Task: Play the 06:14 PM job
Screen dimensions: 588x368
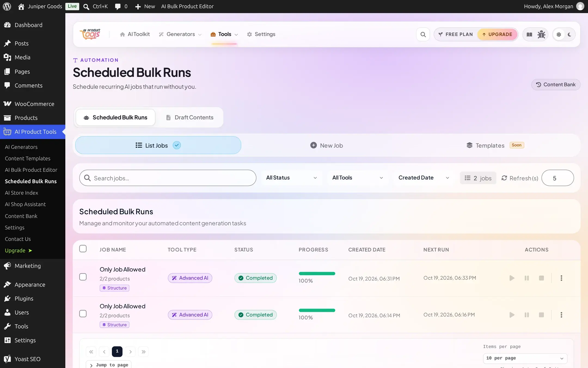Action: point(512,315)
